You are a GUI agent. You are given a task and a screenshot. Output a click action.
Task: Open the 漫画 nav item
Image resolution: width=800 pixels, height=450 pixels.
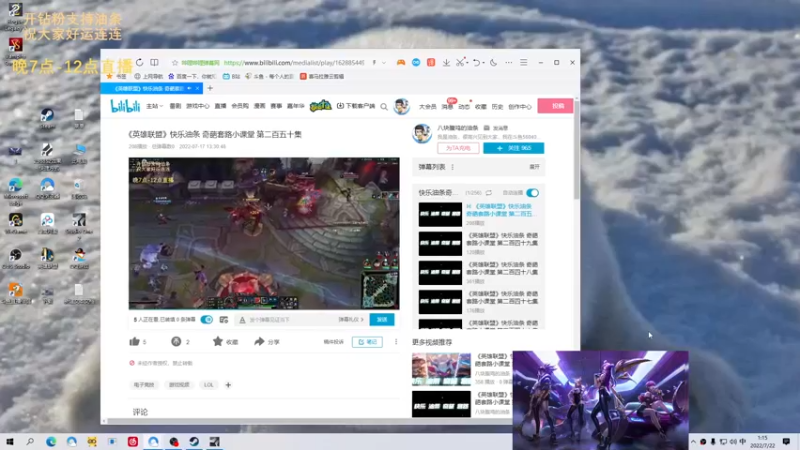(x=260, y=106)
